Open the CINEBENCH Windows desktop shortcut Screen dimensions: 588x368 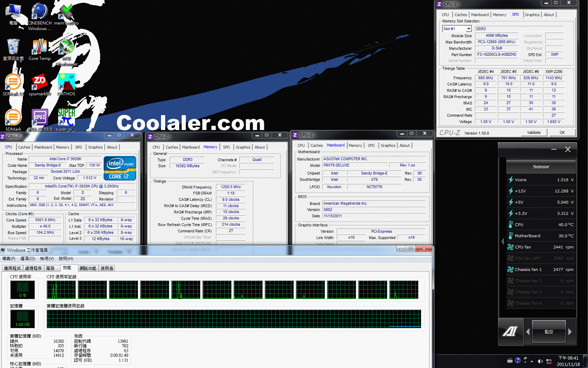click(x=40, y=17)
